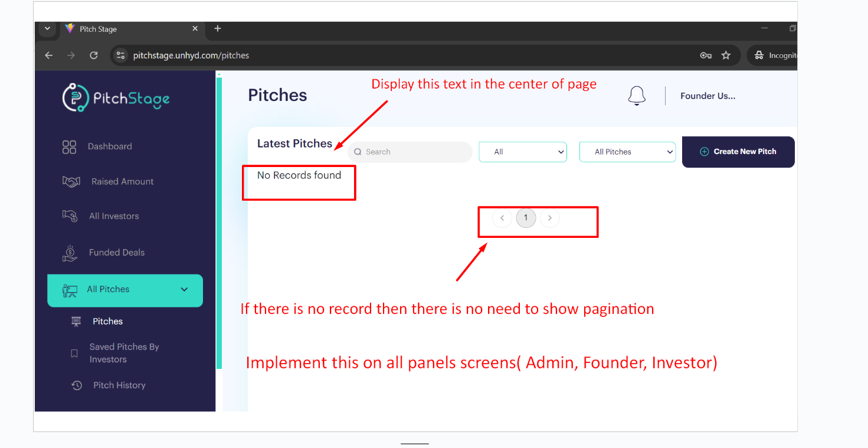
Task: Click the site information icon in address bar
Action: (x=120, y=55)
